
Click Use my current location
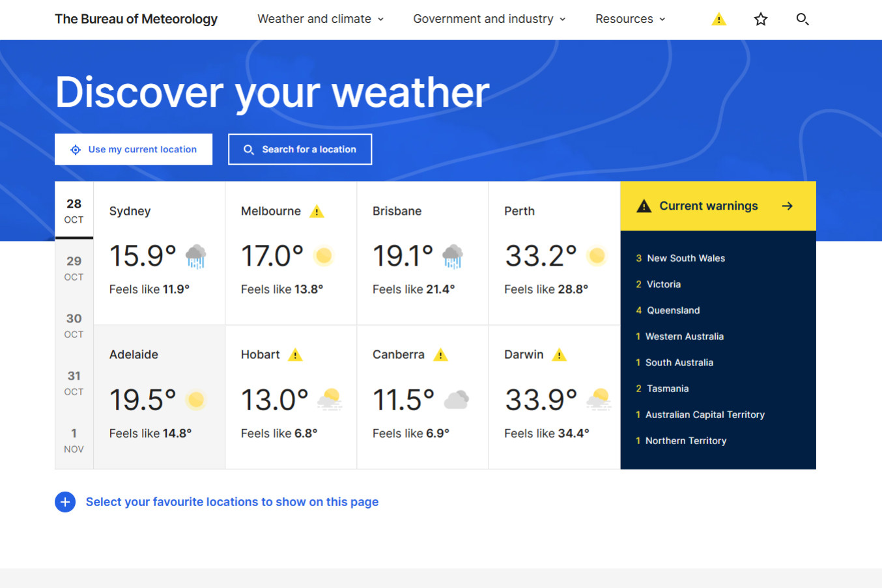(x=134, y=149)
